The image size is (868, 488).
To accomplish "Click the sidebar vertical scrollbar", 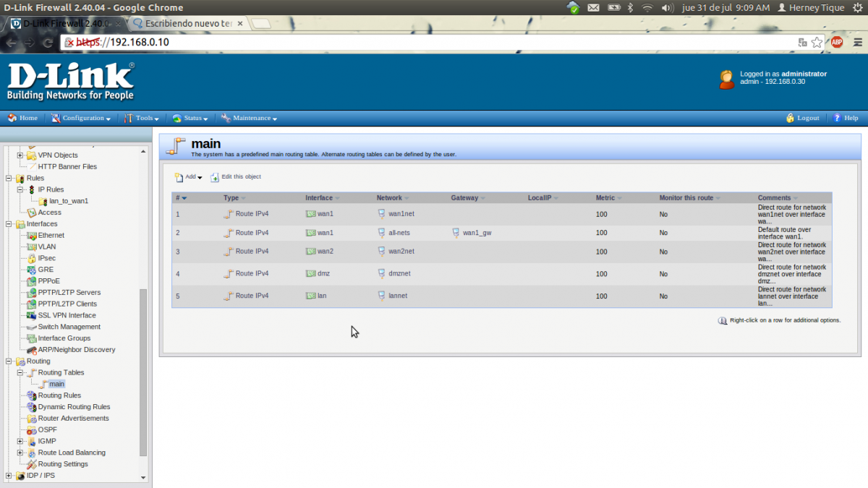I will [143, 372].
